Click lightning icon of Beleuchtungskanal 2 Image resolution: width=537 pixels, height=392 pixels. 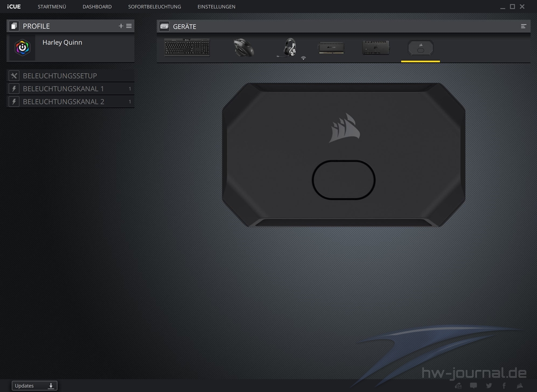pos(14,102)
